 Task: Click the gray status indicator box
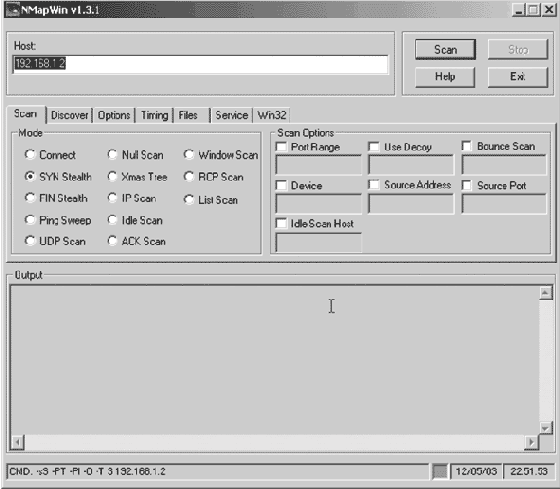[440, 471]
